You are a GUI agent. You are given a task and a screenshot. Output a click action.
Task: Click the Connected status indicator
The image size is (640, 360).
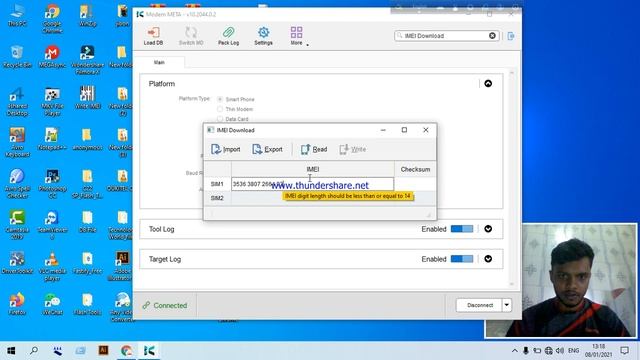165,305
